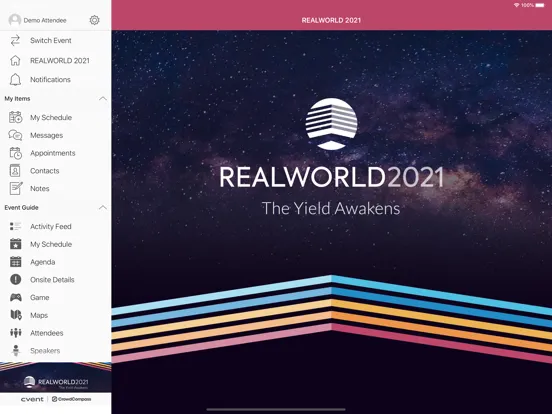
Task: Tap the Demo Attendee profile avatar
Action: (15, 20)
